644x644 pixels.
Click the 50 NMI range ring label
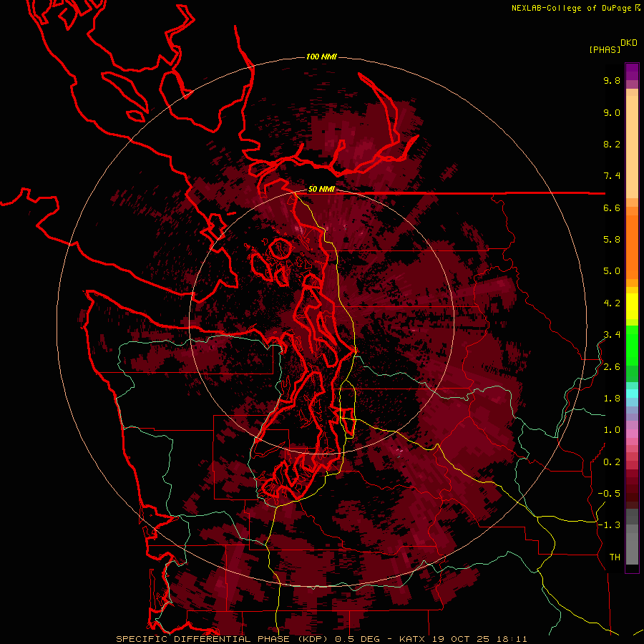pyautogui.click(x=321, y=190)
